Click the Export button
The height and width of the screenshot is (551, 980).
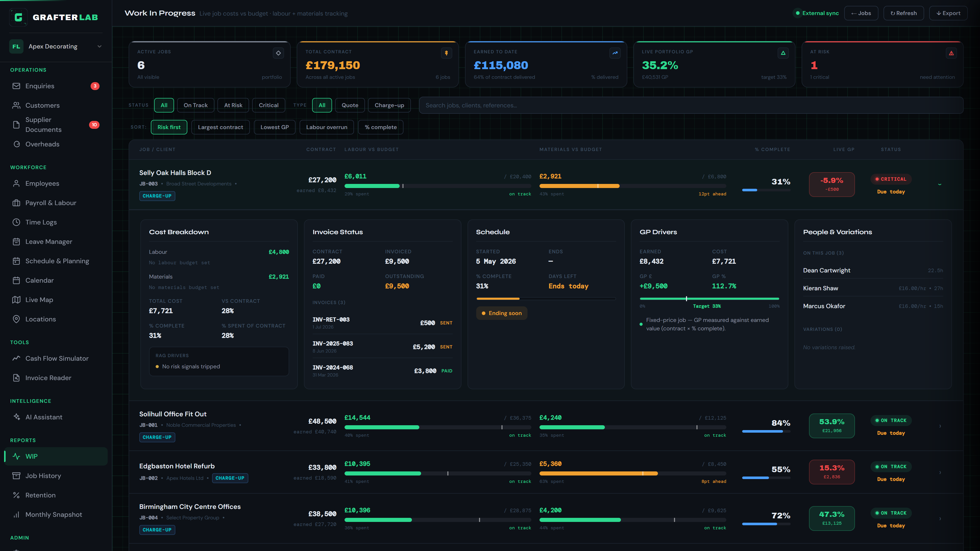948,13
